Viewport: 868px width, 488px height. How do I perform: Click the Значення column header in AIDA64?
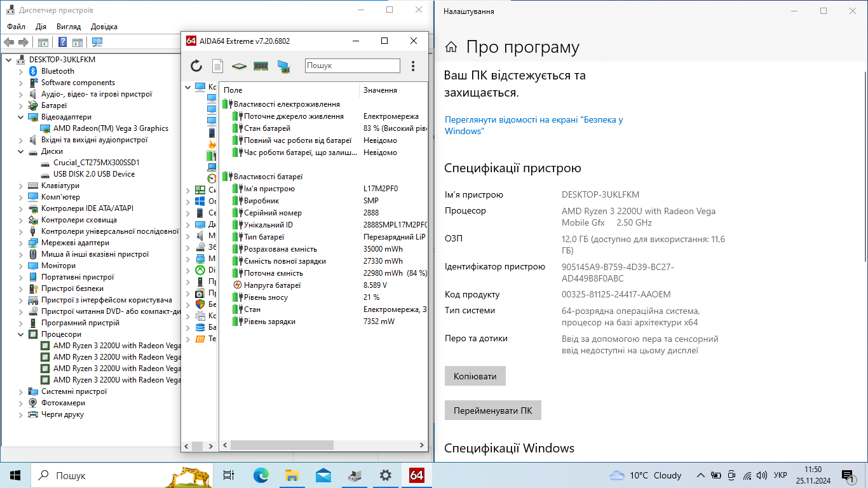[x=393, y=90]
